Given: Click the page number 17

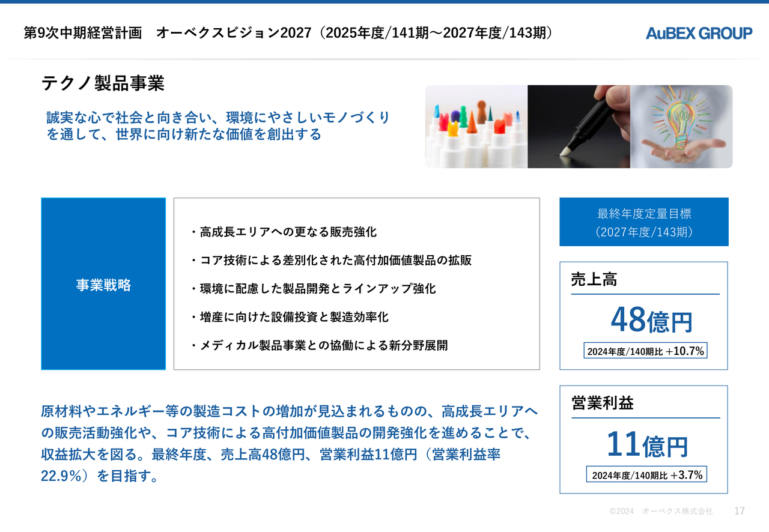Looking at the screenshot, I should click(740, 511).
